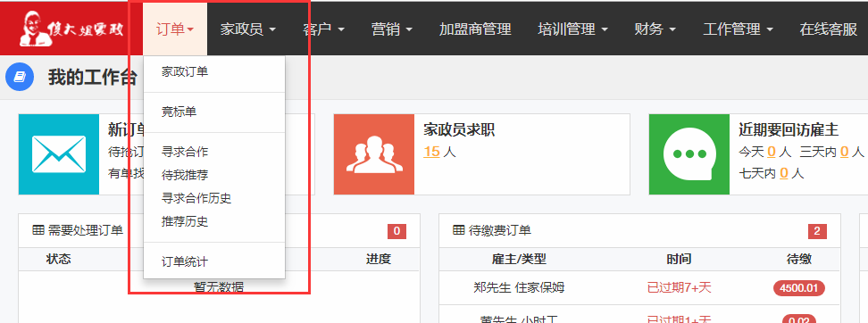Screen dimensions: 868x323
Task: Click the 15 job seekers count link
Action: point(432,152)
